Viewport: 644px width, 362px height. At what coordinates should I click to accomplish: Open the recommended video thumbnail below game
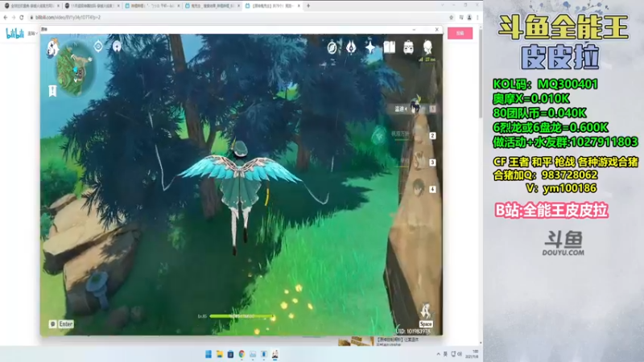coord(356,340)
